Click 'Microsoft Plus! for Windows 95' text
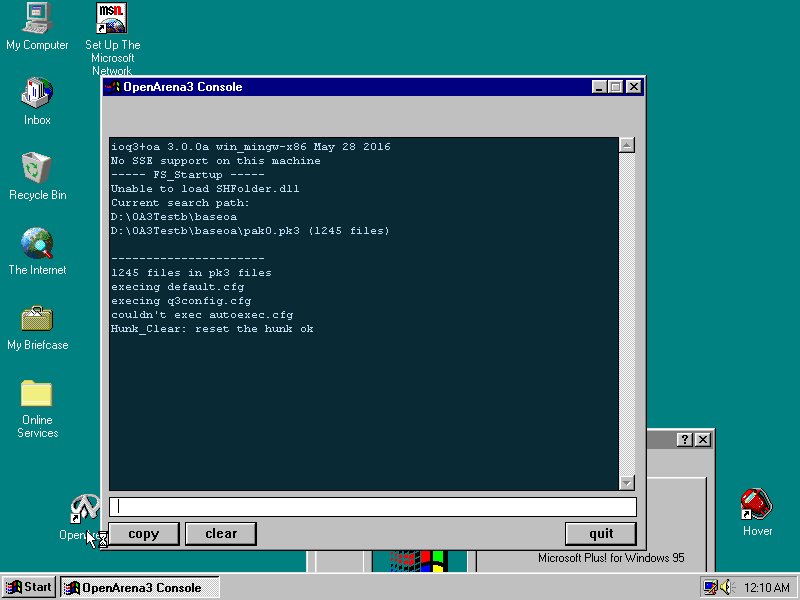This screenshot has width=800, height=600. [611, 558]
